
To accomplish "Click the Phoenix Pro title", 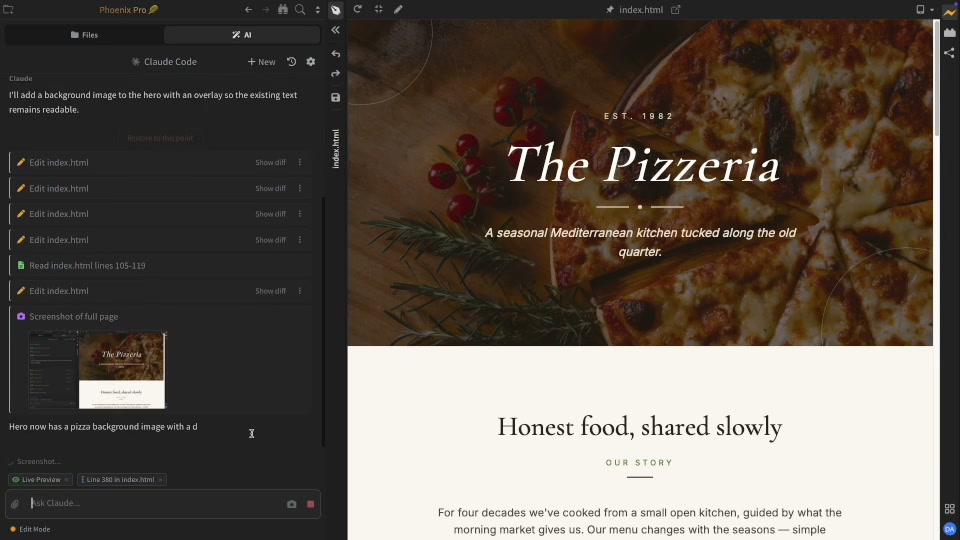I will tap(128, 10).
